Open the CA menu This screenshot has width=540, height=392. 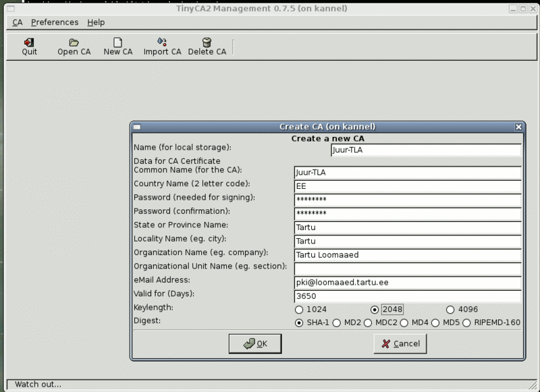[x=18, y=22]
